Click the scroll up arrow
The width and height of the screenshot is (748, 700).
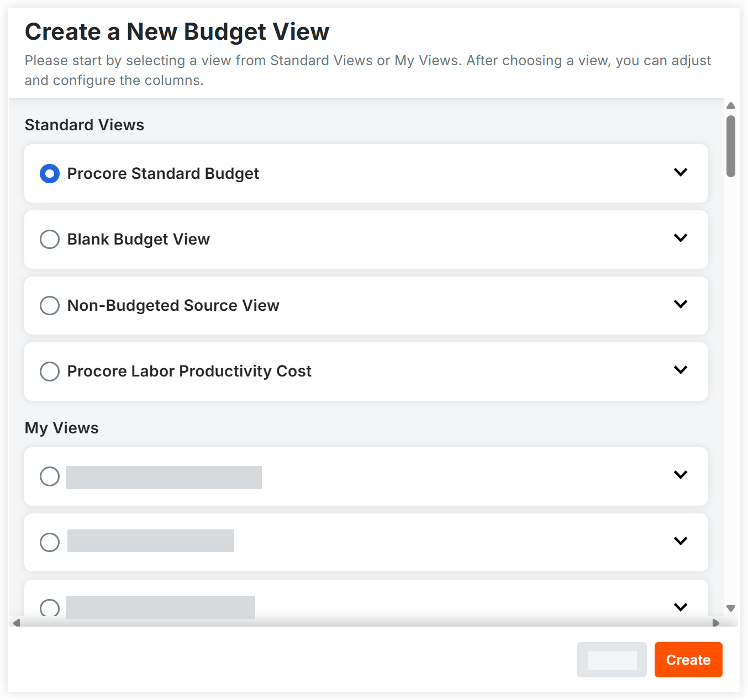coord(731,105)
